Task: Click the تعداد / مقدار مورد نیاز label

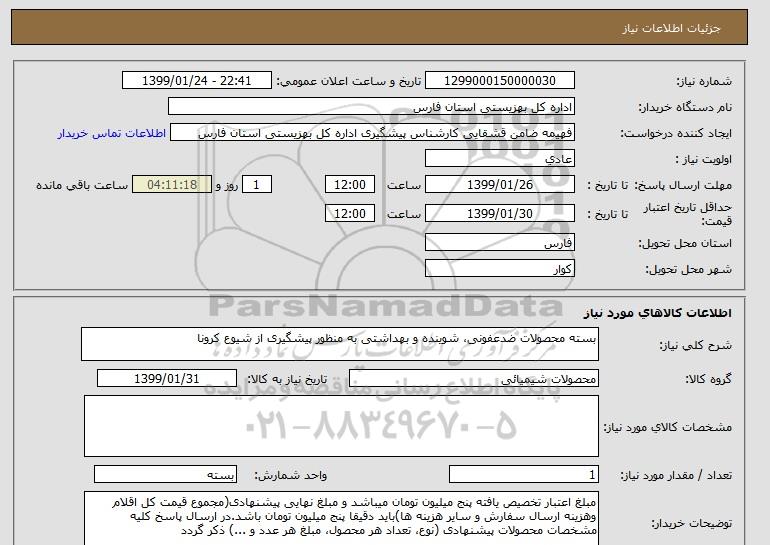Action: (676, 475)
